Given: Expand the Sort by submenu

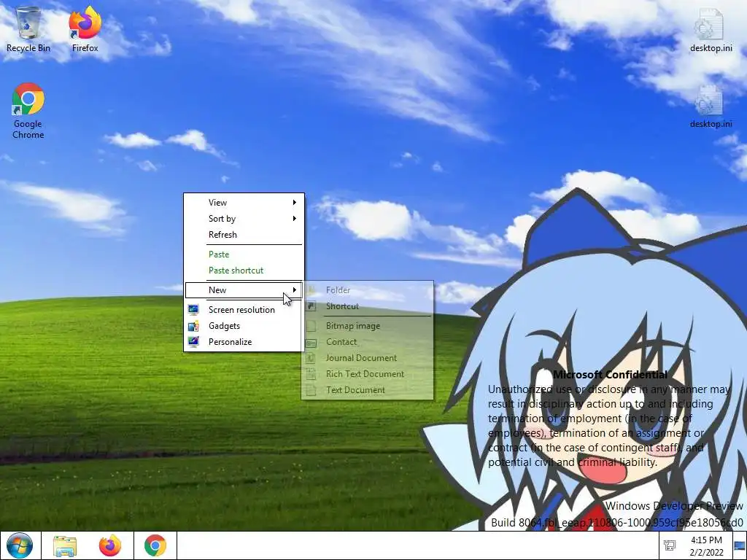Looking at the screenshot, I should click(244, 219).
